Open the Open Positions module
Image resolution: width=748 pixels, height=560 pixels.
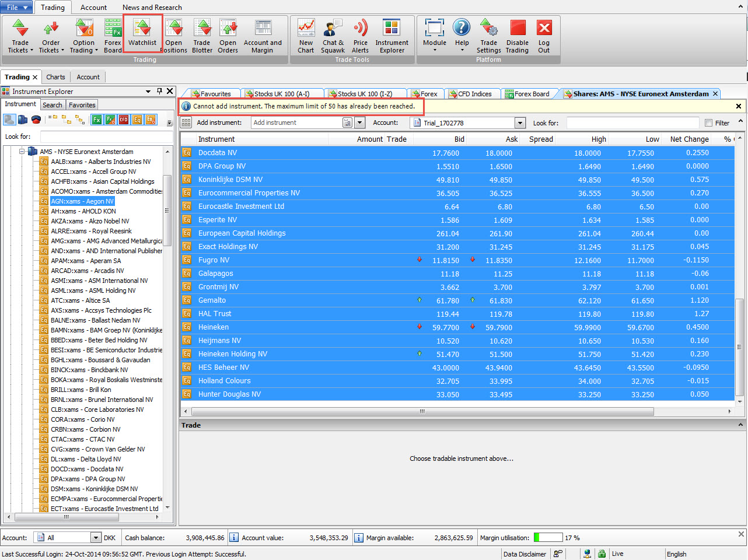174,36
